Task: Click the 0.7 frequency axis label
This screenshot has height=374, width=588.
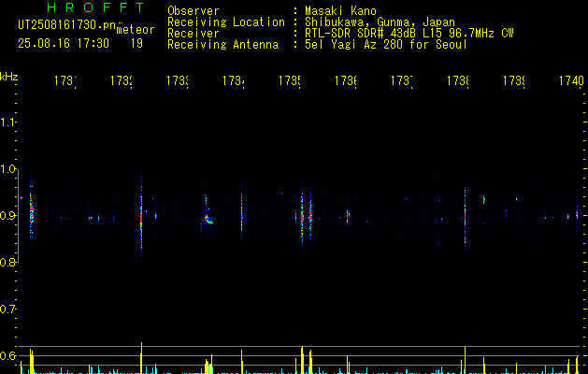Action: coord(7,309)
